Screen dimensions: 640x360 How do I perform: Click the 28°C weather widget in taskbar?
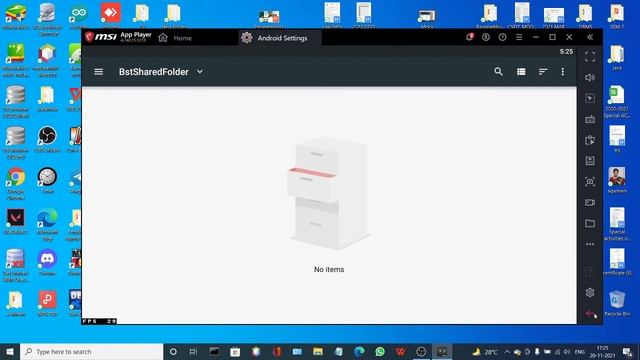pos(485,351)
